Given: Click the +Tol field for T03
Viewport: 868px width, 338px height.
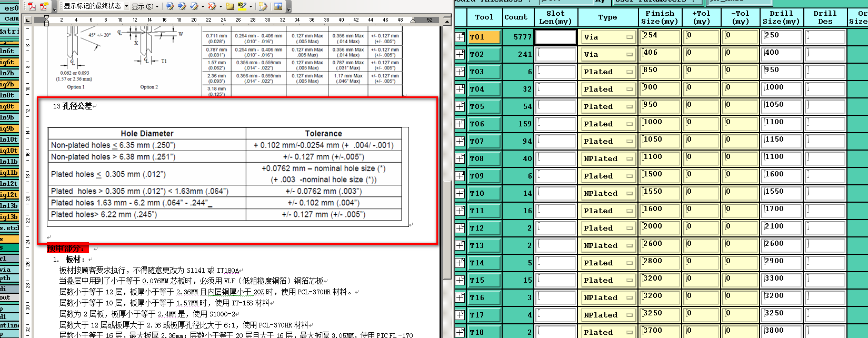Looking at the screenshot, I should click(701, 72).
